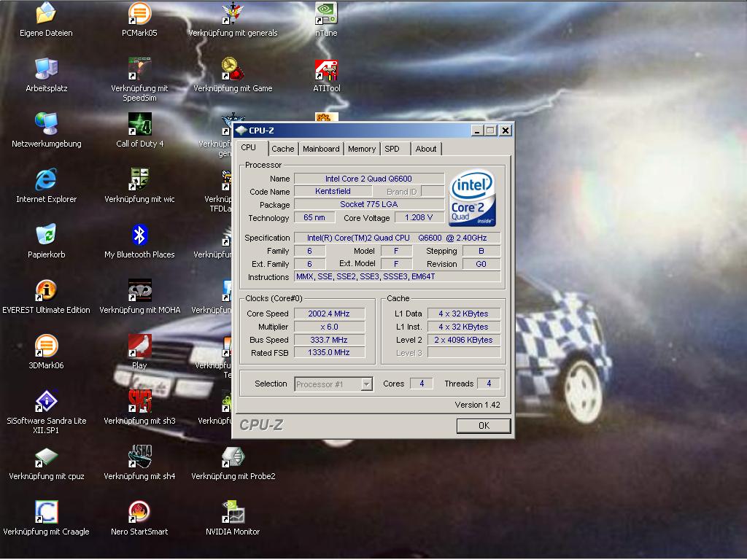
Task: Click the Kentsfield code name value
Action: point(333,191)
